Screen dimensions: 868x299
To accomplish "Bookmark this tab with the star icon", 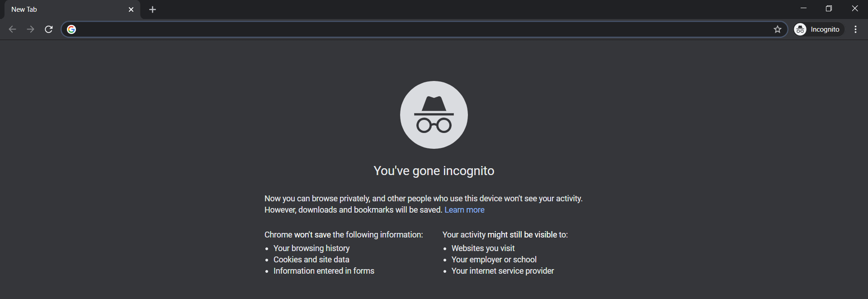I will [x=778, y=29].
